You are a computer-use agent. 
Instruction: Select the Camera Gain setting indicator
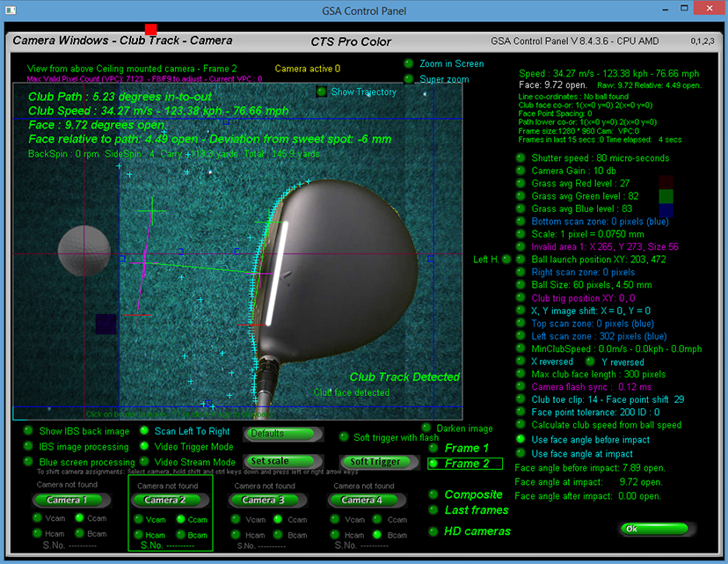pos(521,171)
